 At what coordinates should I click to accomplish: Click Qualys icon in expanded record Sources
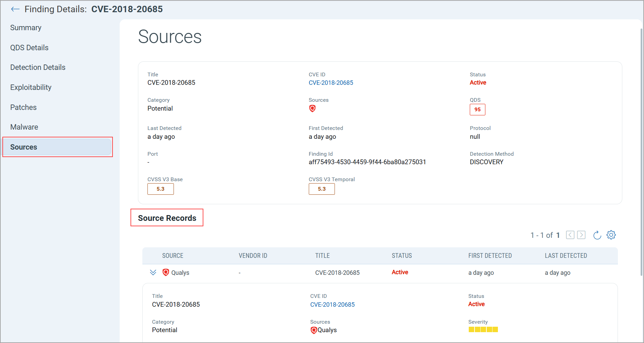click(x=314, y=330)
